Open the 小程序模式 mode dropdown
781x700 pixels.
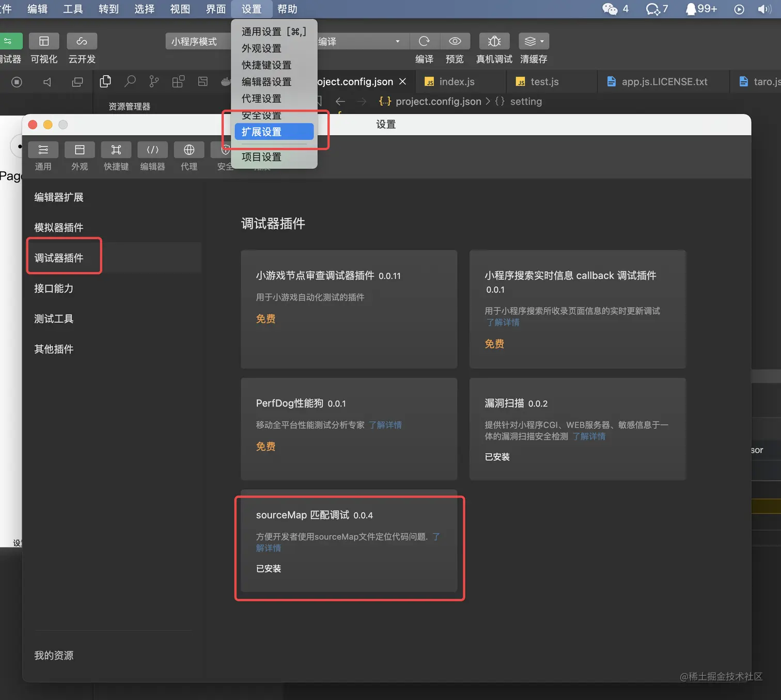point(198,41)
